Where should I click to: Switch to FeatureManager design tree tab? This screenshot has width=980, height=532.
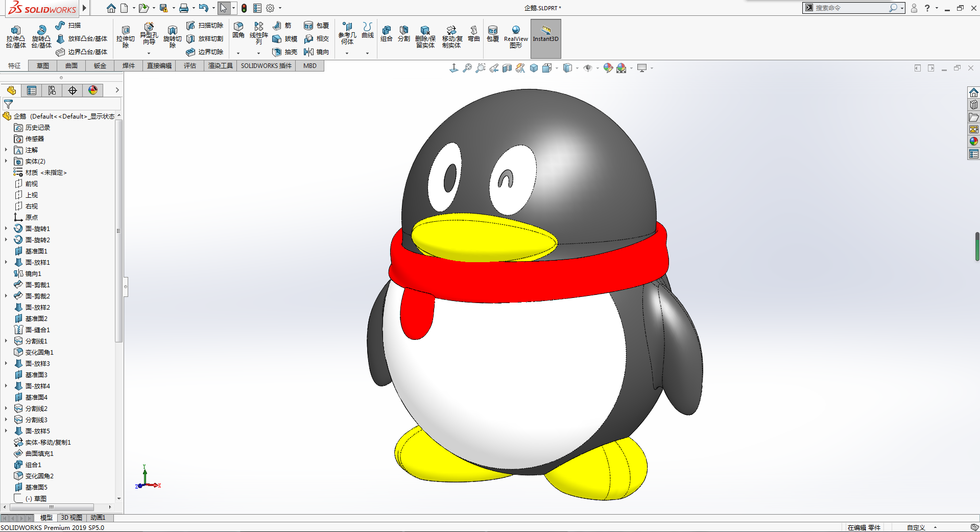[x=11, y=90]
